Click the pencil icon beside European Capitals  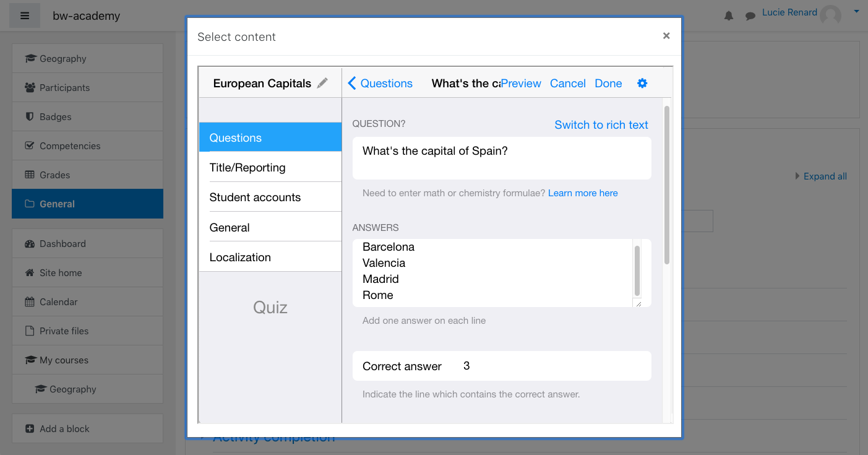coord(322,84)
